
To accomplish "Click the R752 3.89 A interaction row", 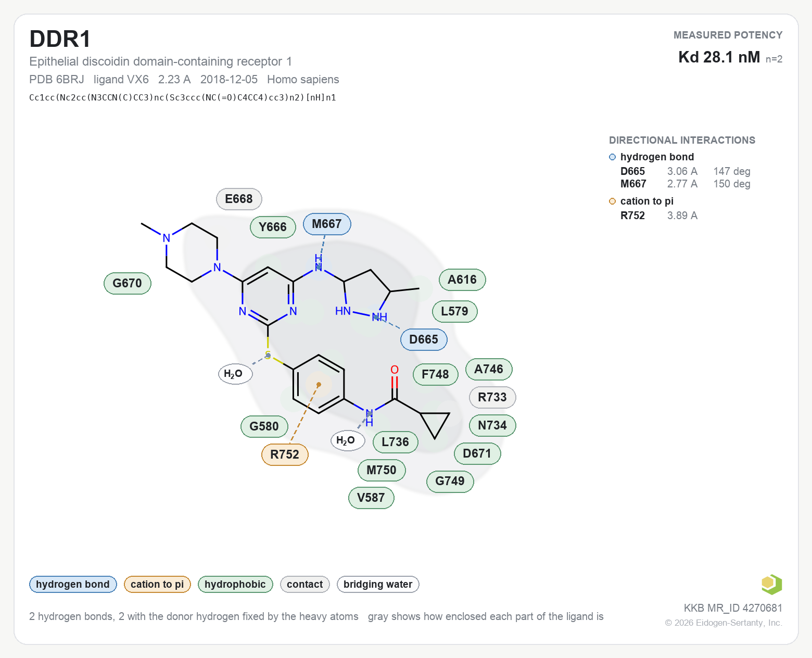I will (659, 216).
